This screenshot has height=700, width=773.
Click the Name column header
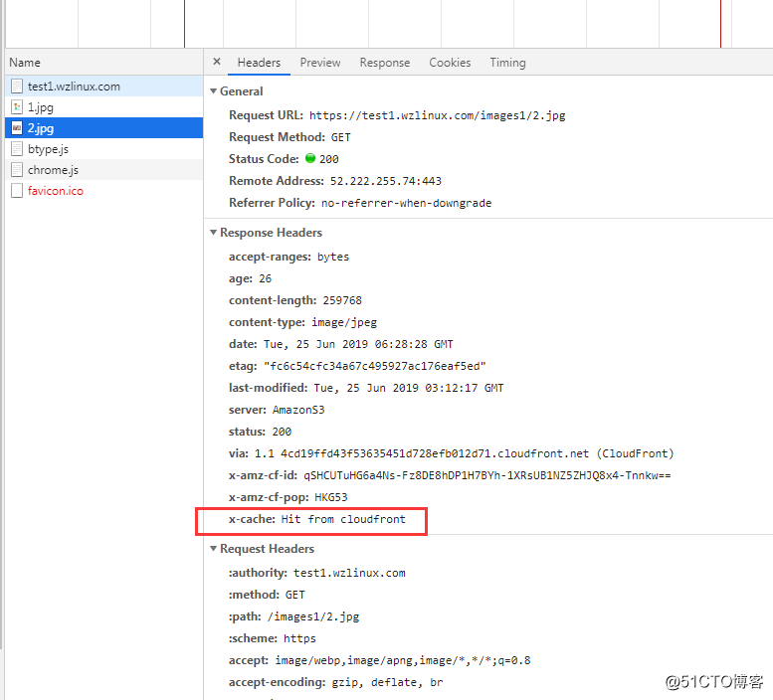click(104, 63)
